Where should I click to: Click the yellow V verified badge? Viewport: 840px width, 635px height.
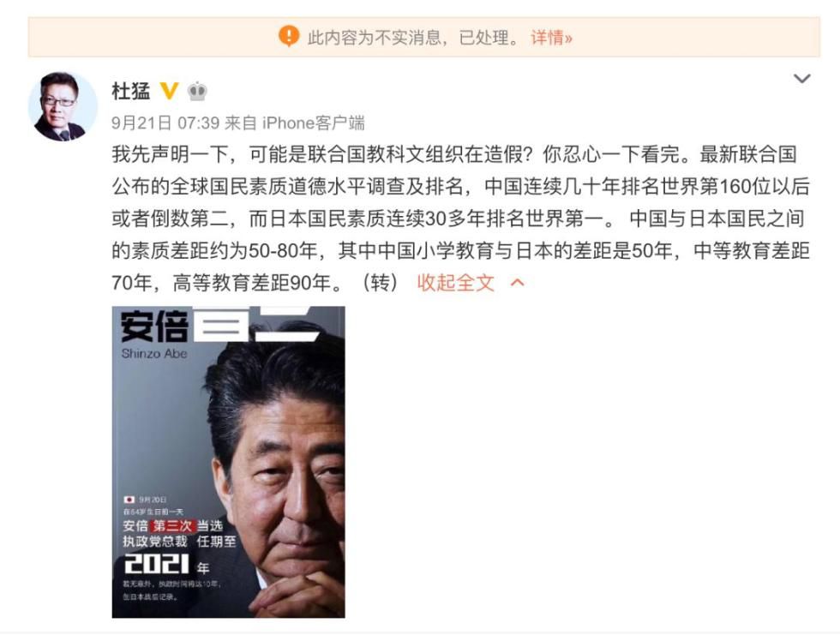[x=170, y=91]
